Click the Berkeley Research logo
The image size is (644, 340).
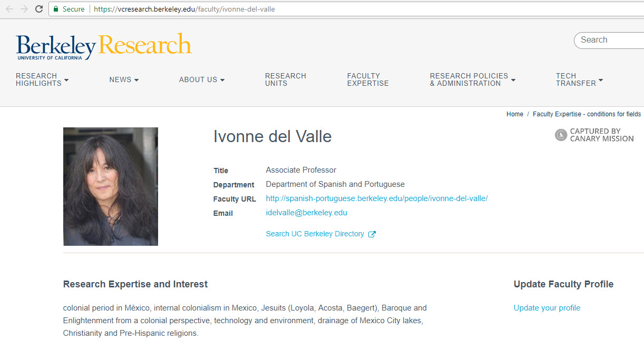point(104,46)
